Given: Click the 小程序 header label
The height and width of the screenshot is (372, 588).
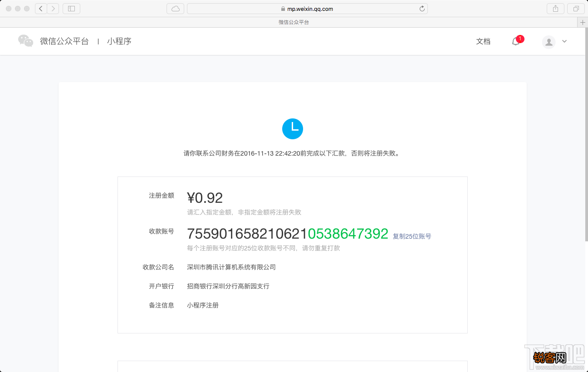Looking at the screenshot, I should point(119,41).
